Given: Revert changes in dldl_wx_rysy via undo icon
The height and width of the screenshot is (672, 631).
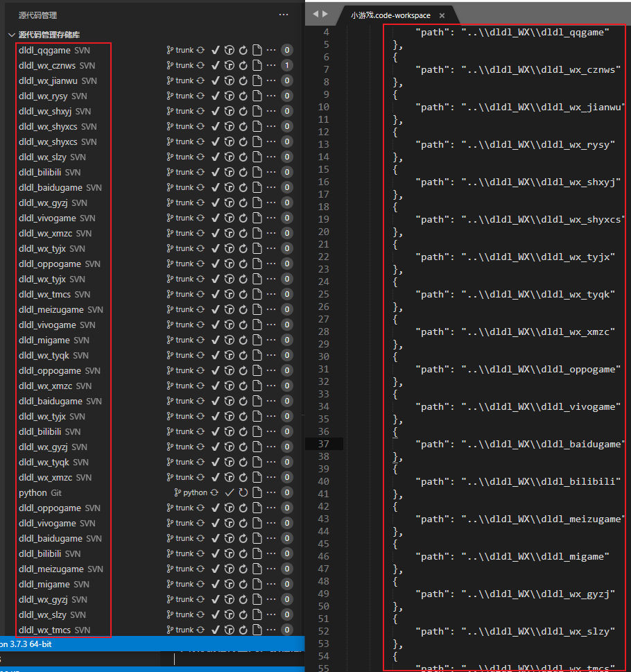Looking at the screenshot, I should click(x=230, y=95).
